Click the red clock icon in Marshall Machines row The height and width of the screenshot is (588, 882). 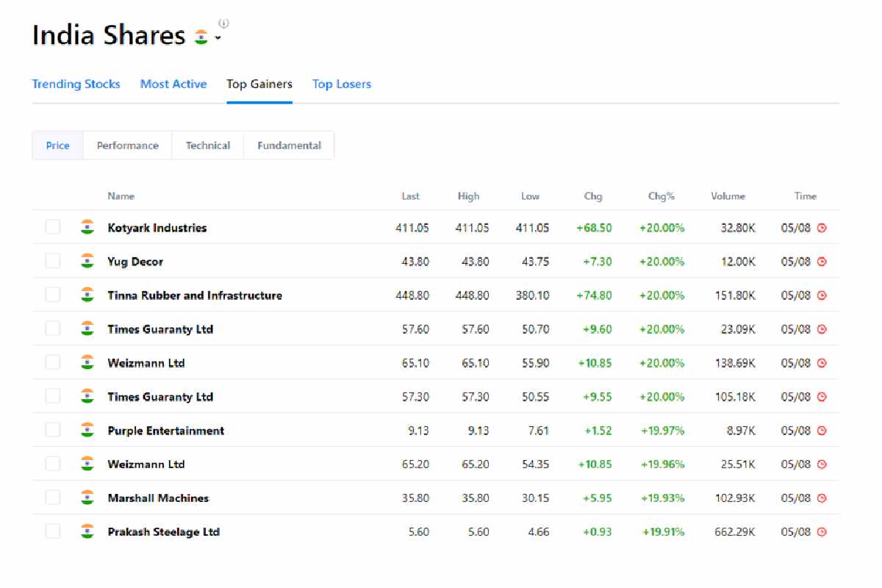tap(822, 498)
